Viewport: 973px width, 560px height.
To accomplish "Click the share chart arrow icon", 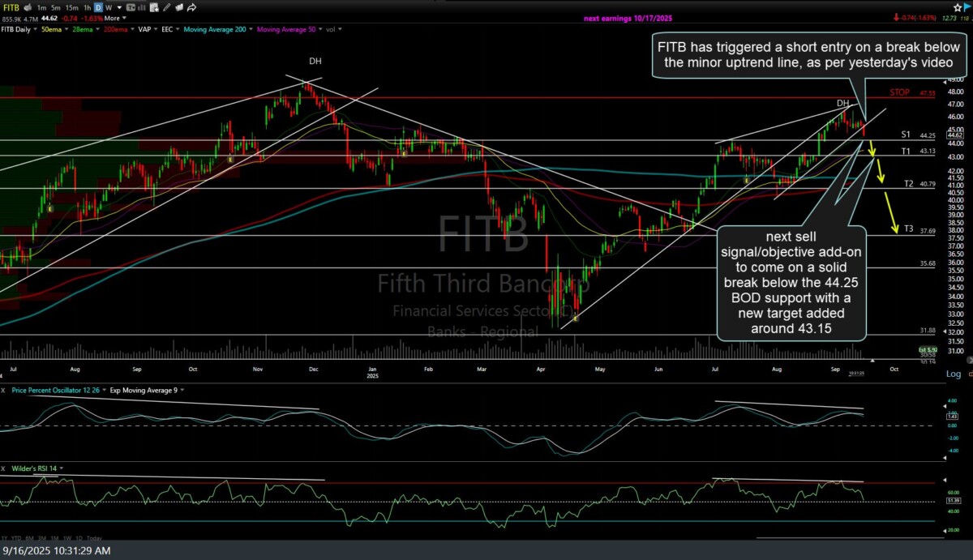I will click(191, 6).
